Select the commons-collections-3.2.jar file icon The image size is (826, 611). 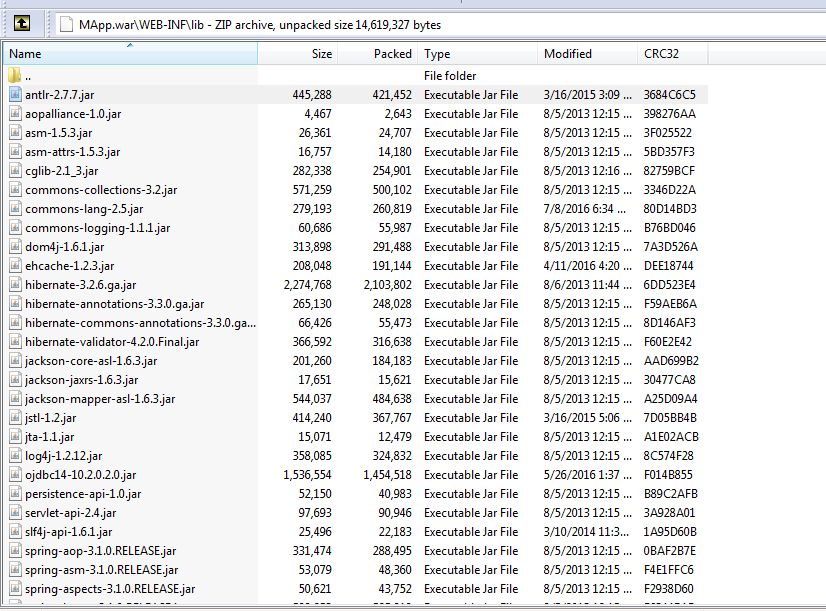15,190
